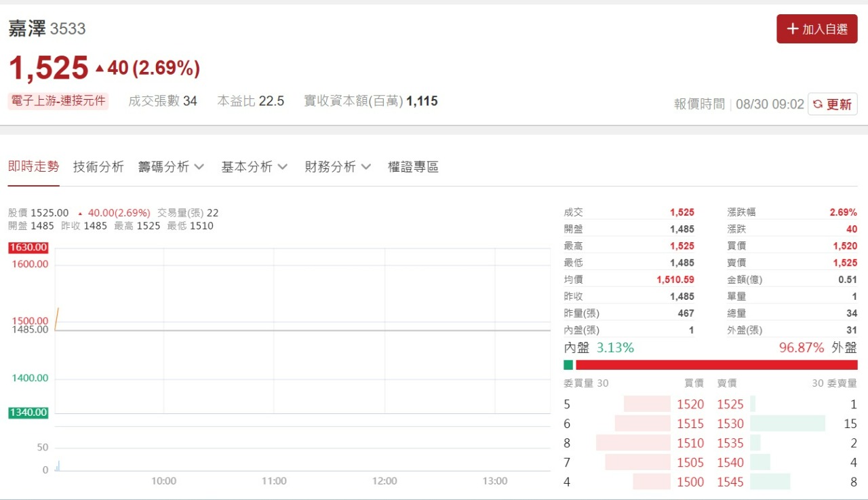Click the stock name 嘉澤 3533 heading
The image size is (868, 500).
click(x=47, y=28)
